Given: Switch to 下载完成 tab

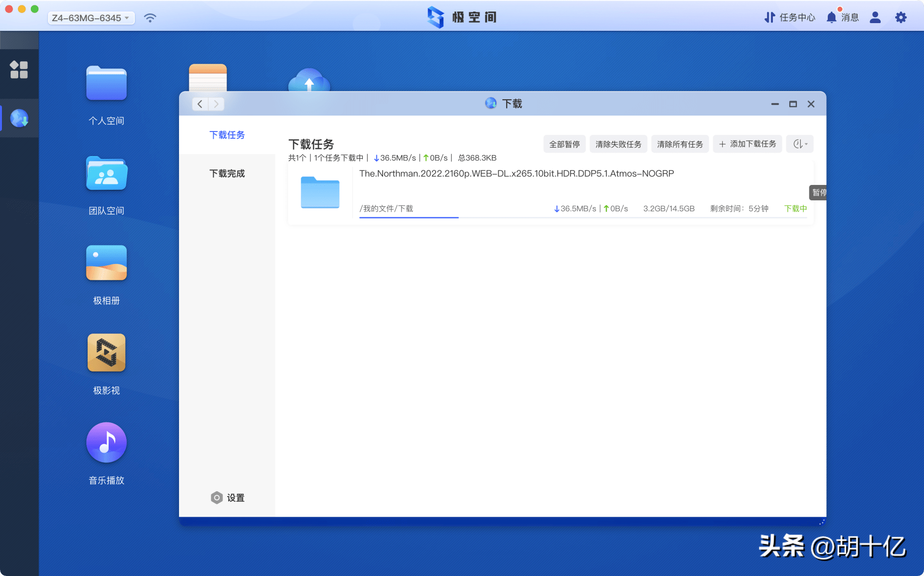Looking at the screenshot, I should [227, 173].
